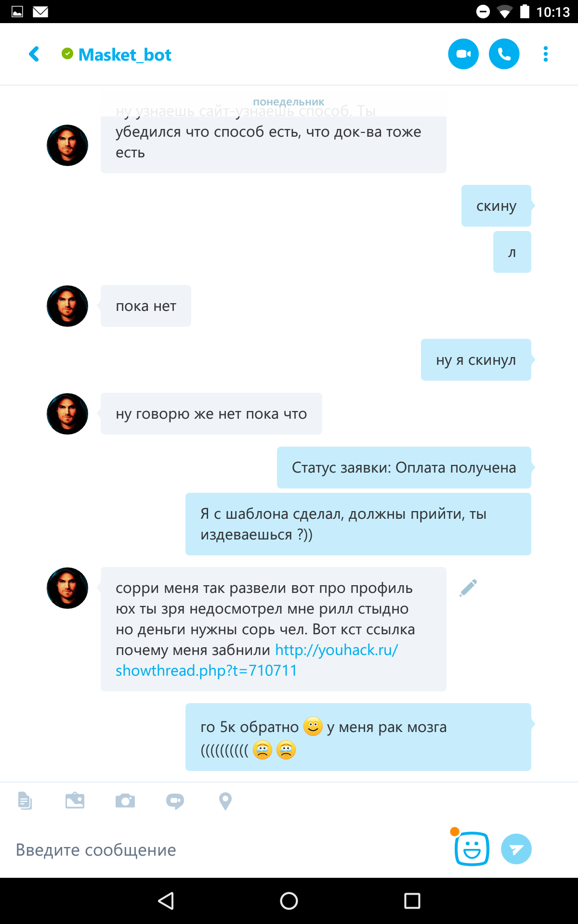578x924 pixels.
Task: Share location with the pin icon
Action: [225, 801]
